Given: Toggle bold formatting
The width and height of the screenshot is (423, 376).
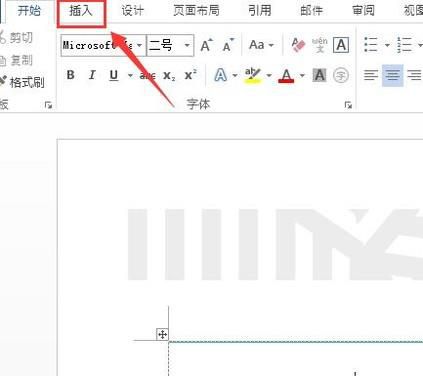Looking at the screenshot, I should tap(70, 75).
